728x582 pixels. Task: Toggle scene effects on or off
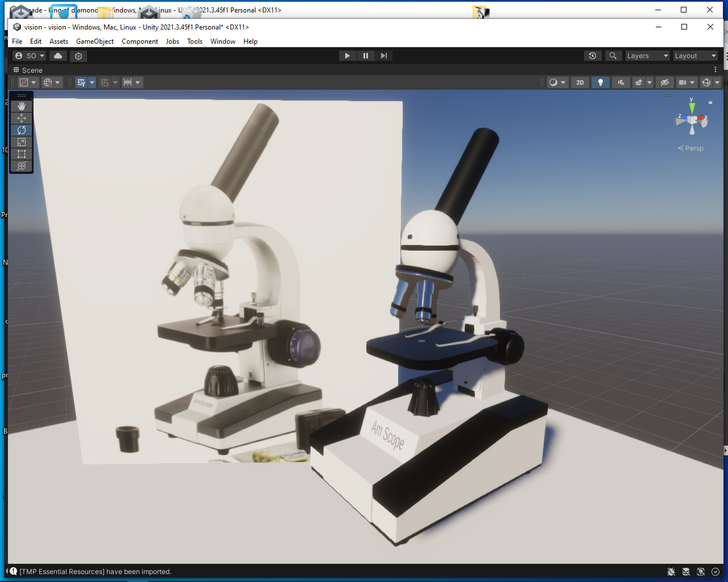[639, 82]
